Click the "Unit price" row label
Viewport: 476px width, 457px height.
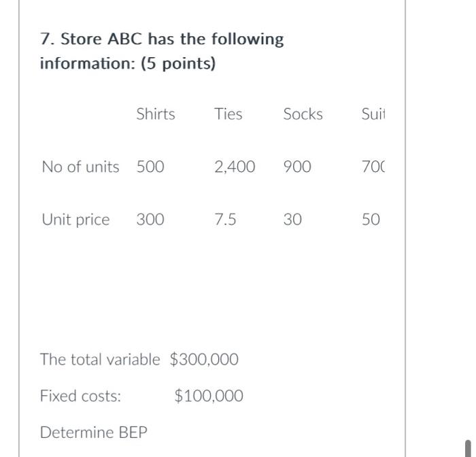click(75, 220)
